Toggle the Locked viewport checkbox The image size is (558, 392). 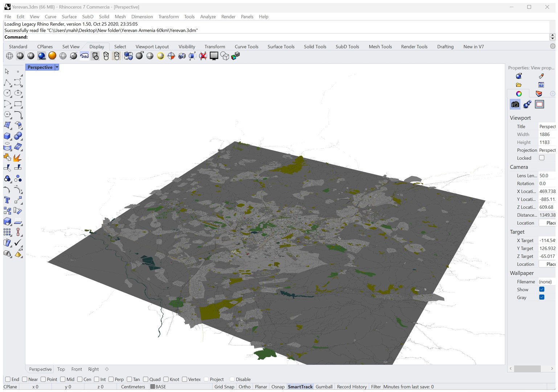click(x=542, y=158)
